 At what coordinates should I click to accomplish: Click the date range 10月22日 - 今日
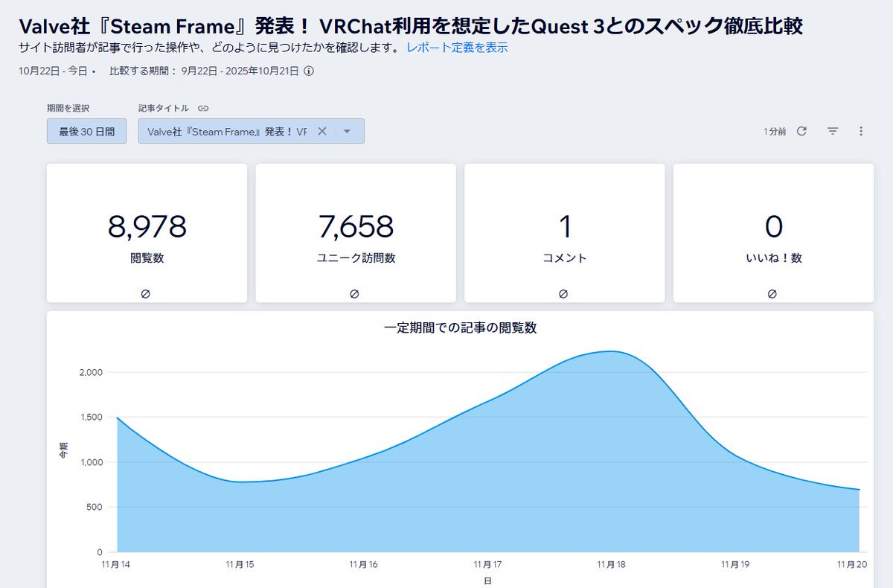[54, 71]
